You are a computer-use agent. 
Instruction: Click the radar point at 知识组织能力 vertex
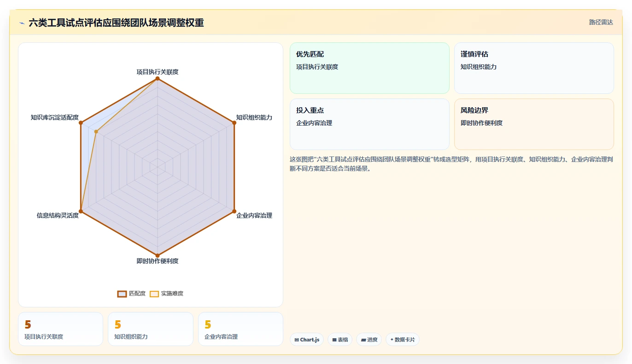tap(234, 123)
